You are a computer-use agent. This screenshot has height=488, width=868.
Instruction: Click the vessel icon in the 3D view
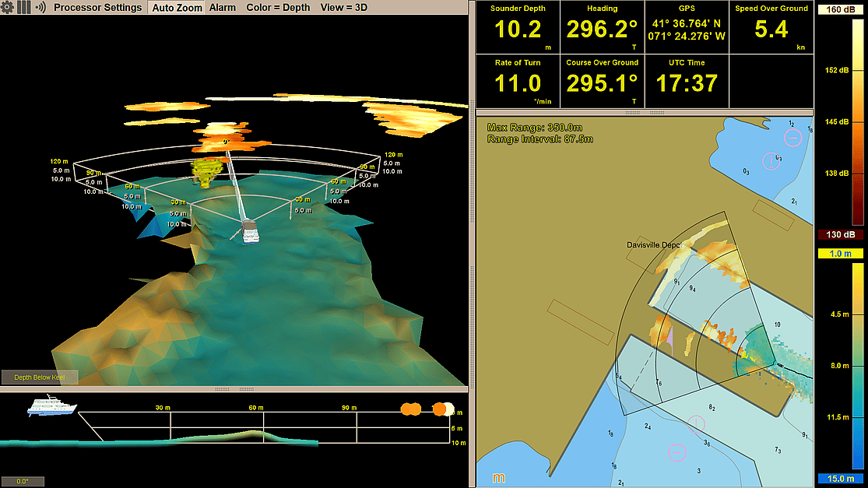[250, 230]
